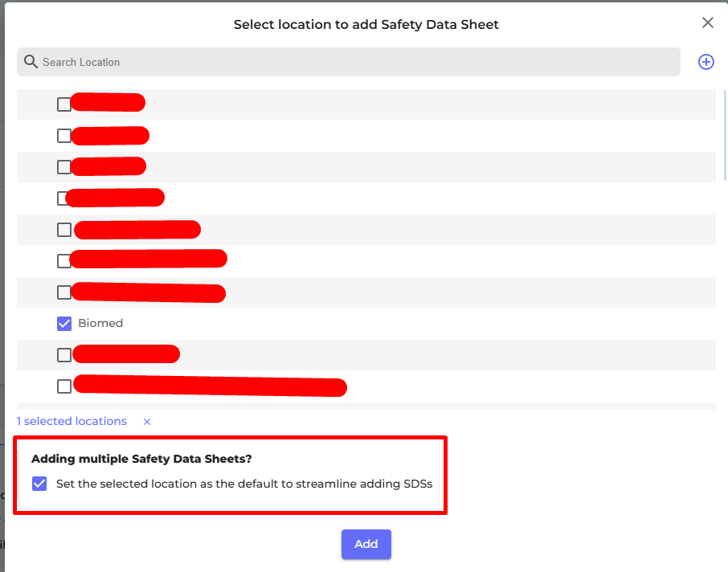728x572 pixels.
Task: Enable the sixth location checkbox in list
Action: pos(64,261)
